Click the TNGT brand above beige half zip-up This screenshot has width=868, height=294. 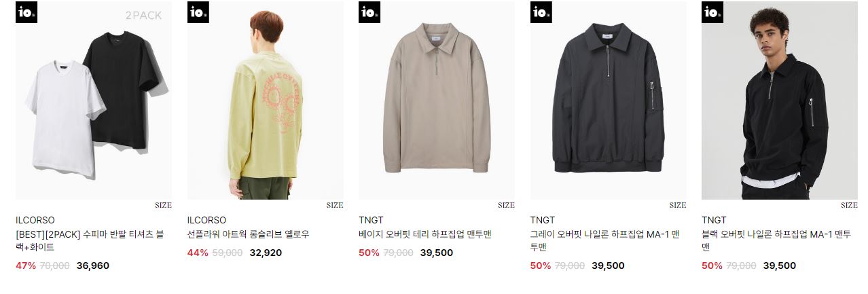371,221
